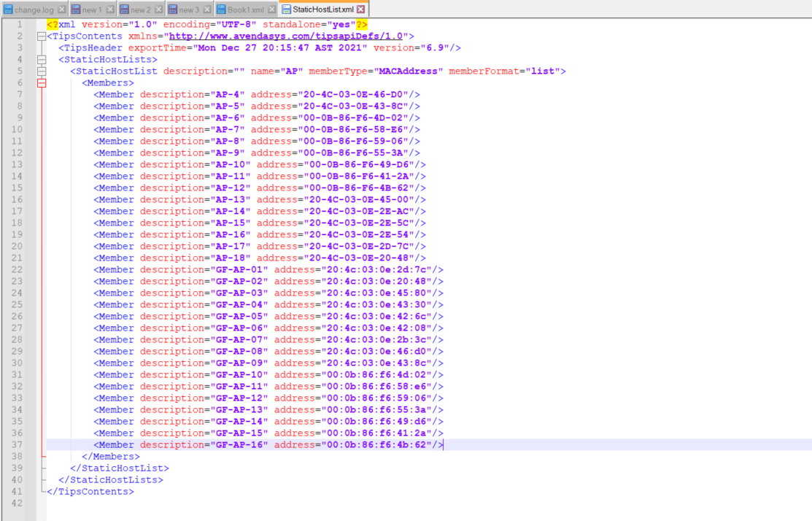The width and height of the screenshot is (812, 521).
Task: Collapse the StaticHostList fold on line 5
Action: tap(41, 72)
